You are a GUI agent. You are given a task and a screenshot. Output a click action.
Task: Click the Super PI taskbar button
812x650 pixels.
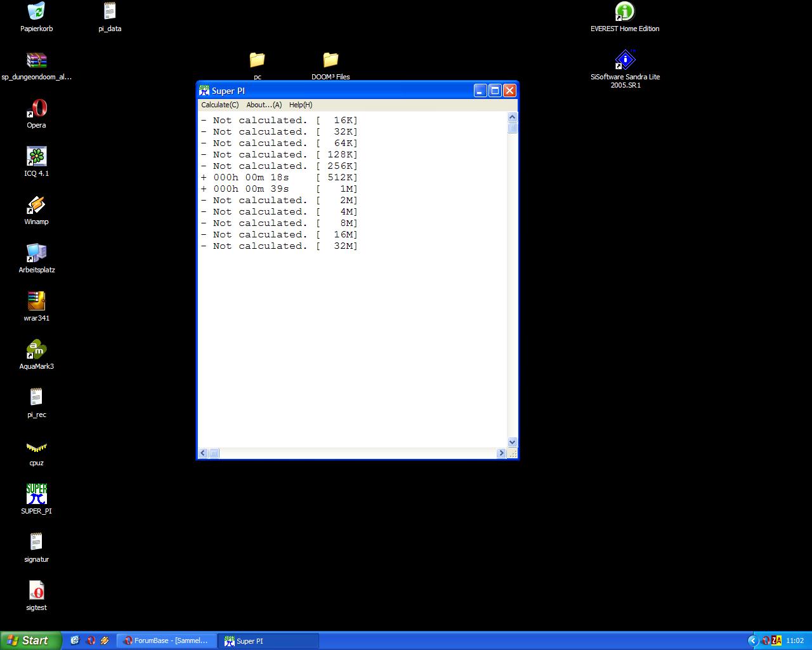[x=268, y=641]
